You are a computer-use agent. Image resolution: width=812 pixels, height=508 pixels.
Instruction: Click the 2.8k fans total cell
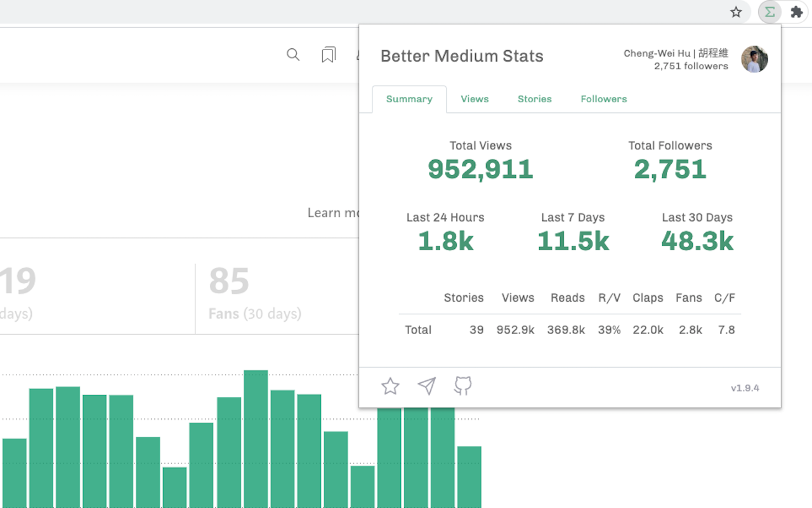point(690,330)
